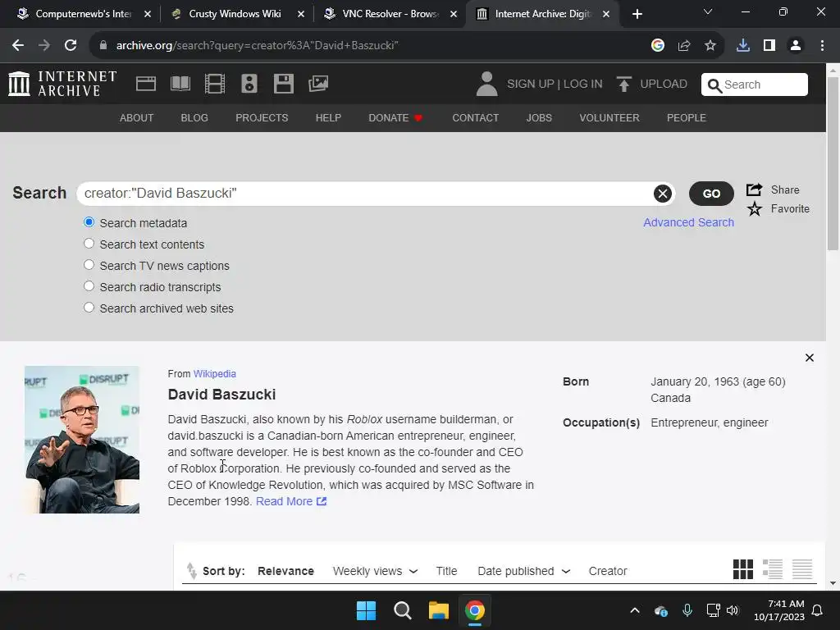Open the VOLUNTEER menu item
The width and height of the screenshot is (840, 630).
click(609, 118)
